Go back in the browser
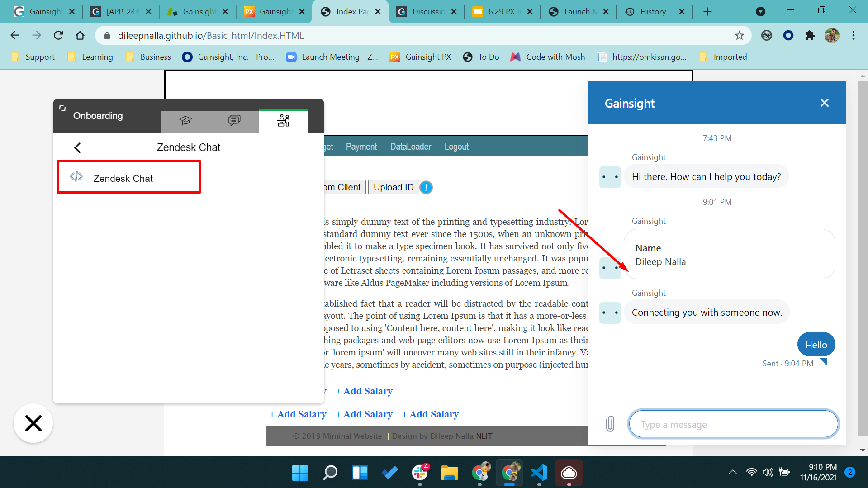This screenshot has height=488, width=868. (15, 35)
